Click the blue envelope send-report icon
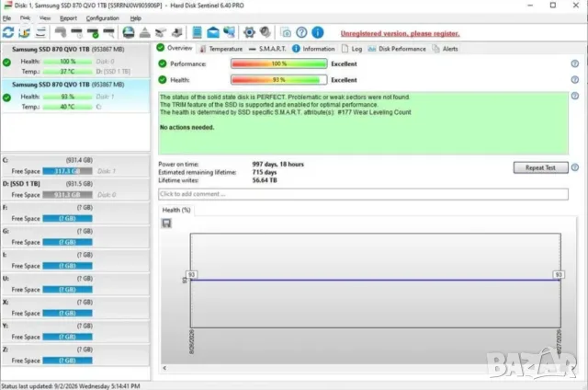588x390 pixels. click(213, 33)
